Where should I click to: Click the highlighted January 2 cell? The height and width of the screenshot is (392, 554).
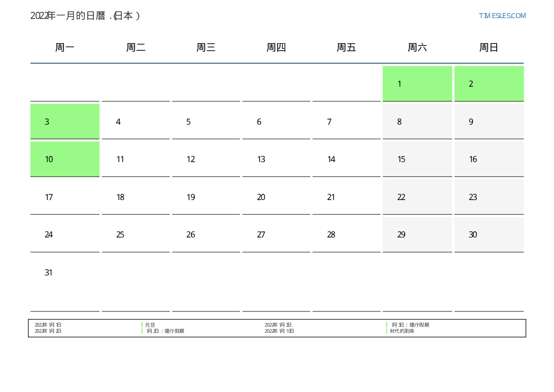489,84
